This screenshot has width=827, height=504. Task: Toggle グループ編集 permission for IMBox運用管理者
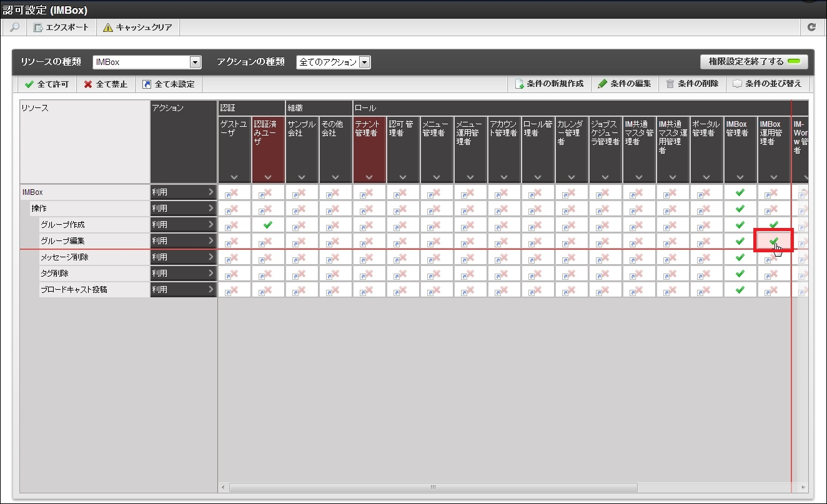[773, 241]
